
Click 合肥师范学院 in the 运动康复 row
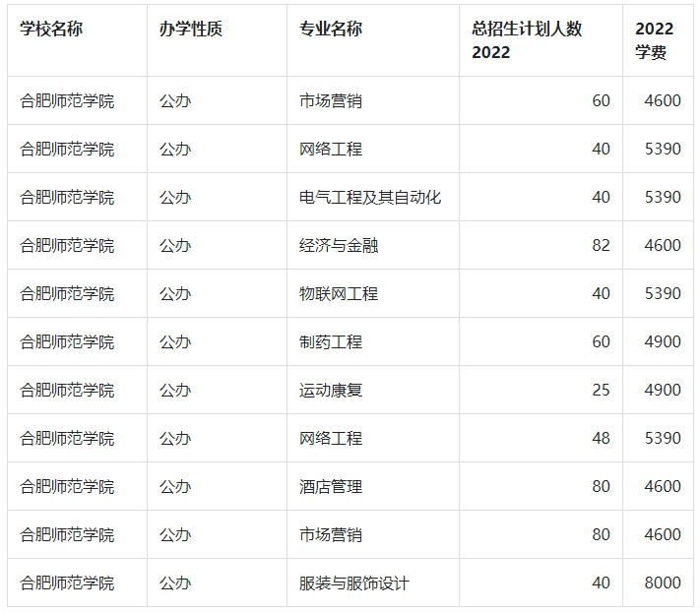tap(67, 390)
